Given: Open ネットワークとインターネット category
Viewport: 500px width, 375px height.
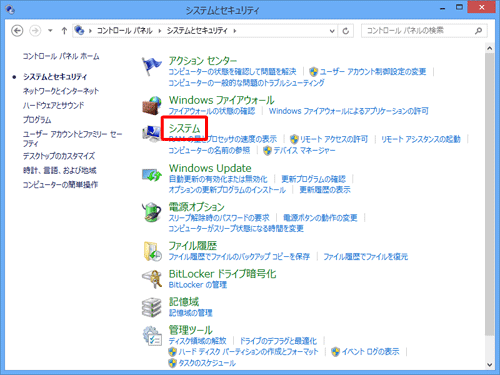Looking at the screenshot, I should tap(61, 91).
